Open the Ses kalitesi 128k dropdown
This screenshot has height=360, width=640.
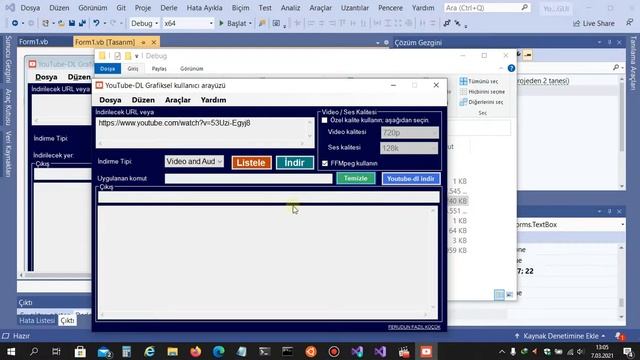[409, 148]
